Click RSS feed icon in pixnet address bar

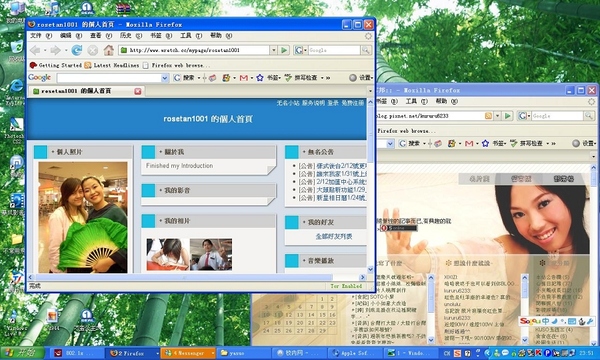click(x=488, y=116)
